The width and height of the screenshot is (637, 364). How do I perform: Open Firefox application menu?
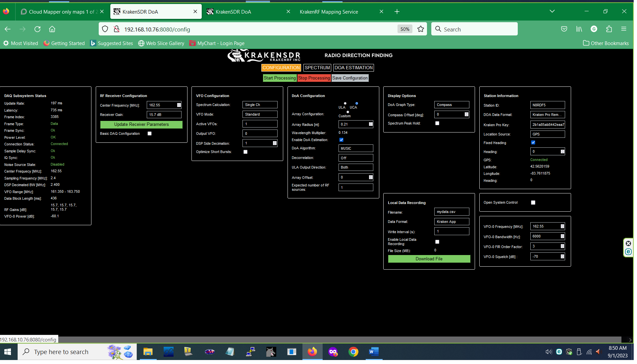coord(624,29)
